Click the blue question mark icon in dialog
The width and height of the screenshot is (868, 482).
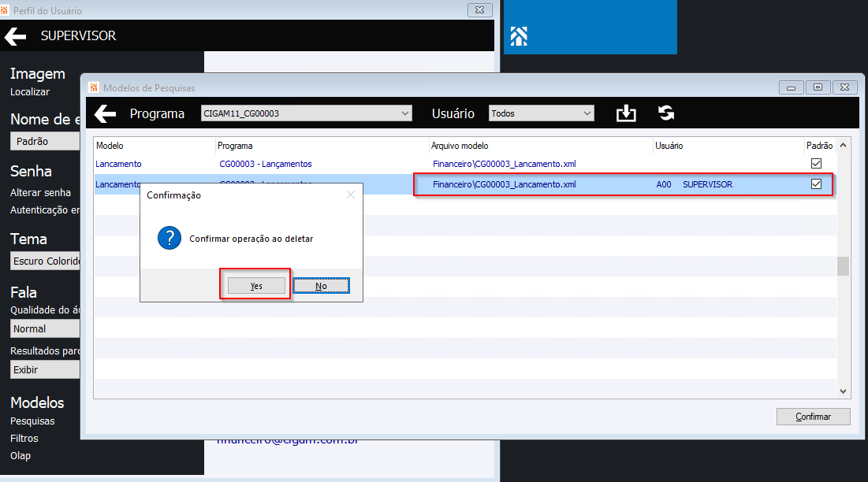tap(170, 238)
